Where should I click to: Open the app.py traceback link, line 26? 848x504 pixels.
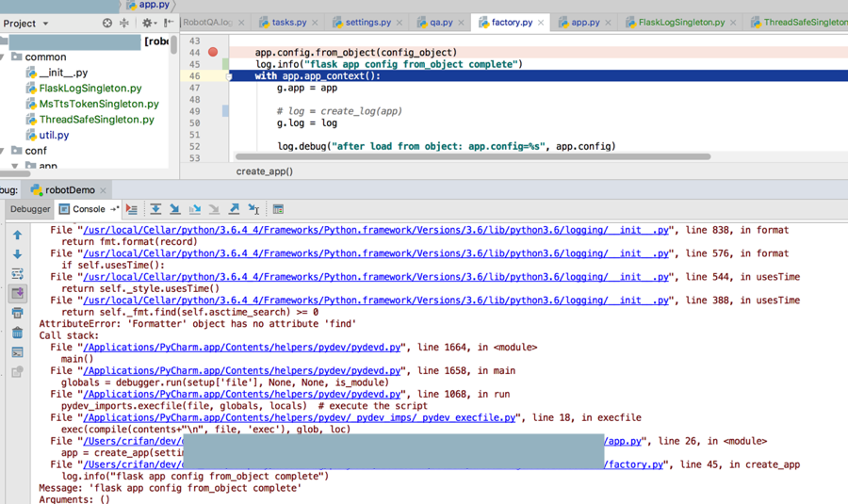coord(623,441)
